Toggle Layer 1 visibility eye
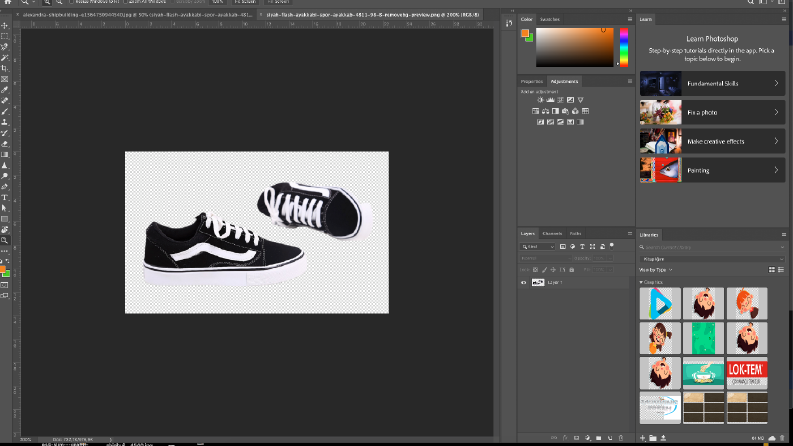Image resolution: width=793 pixels, height=446 pixels. tap(523, 283)
